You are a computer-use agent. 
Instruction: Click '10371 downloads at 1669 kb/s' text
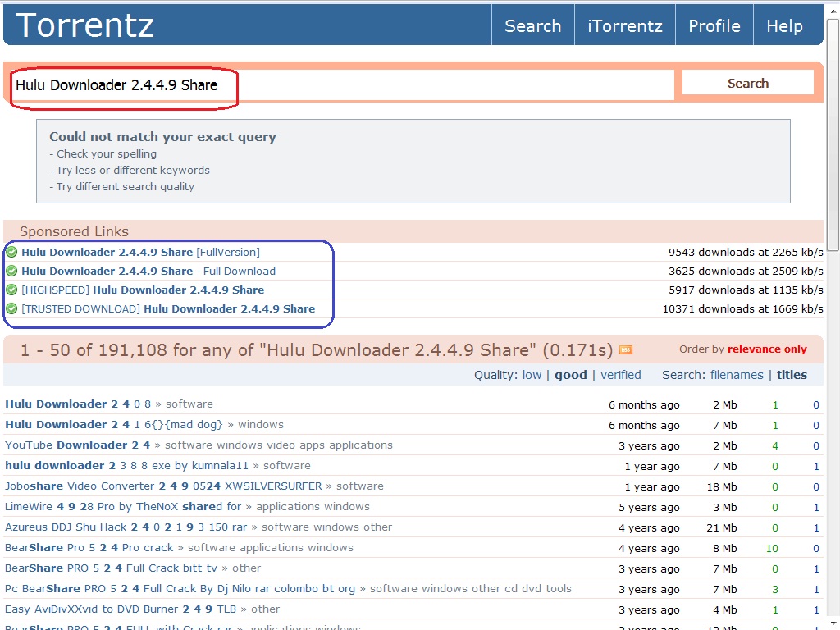coord(742,308)
